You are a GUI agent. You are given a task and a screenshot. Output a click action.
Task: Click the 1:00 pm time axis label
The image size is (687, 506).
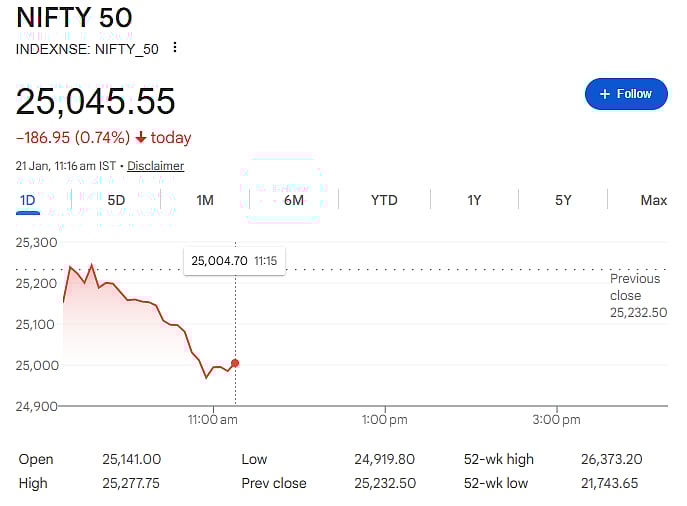click(385, 420)
